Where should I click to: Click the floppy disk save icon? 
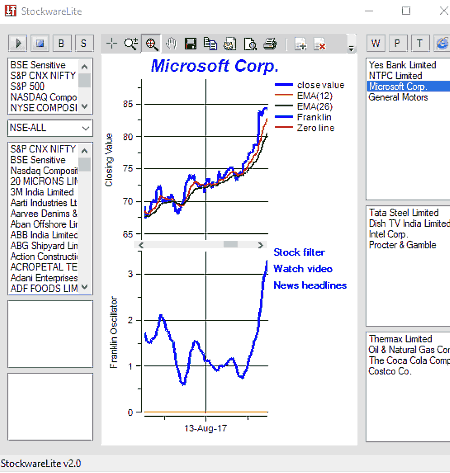coord(191,44)
